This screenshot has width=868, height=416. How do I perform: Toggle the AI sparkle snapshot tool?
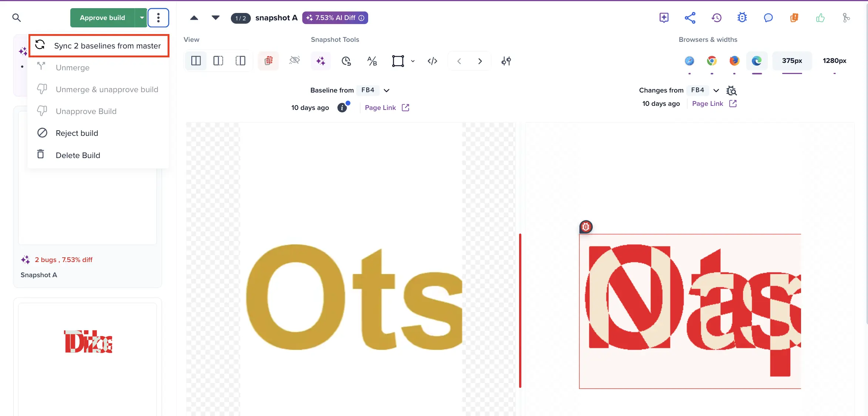320,61
